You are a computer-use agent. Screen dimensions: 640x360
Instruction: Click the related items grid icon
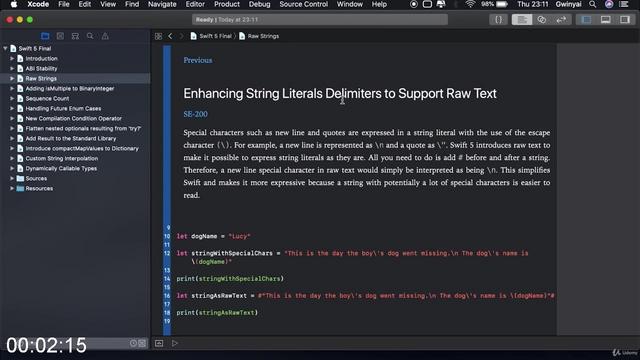click(158, 36)
